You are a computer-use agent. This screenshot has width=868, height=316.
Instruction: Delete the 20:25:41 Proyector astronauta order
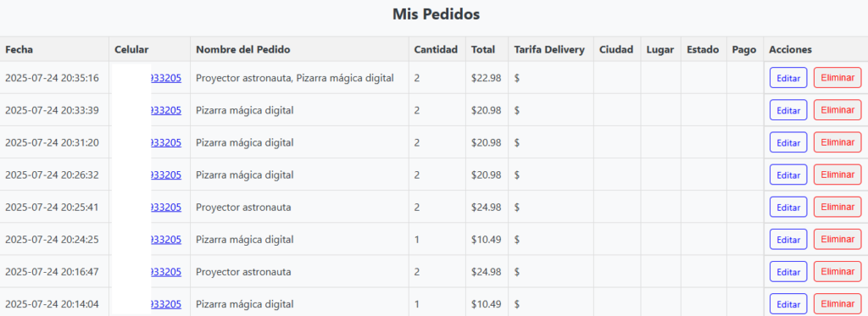(x=837, y=207)
